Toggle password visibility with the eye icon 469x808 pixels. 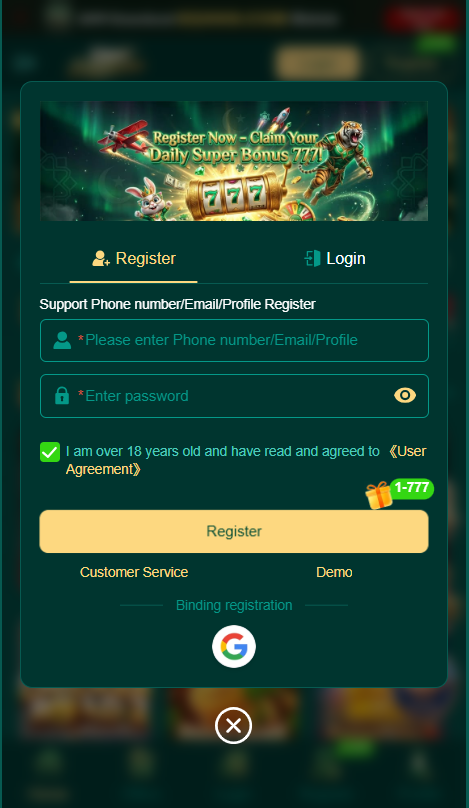[x=405, y=395]
